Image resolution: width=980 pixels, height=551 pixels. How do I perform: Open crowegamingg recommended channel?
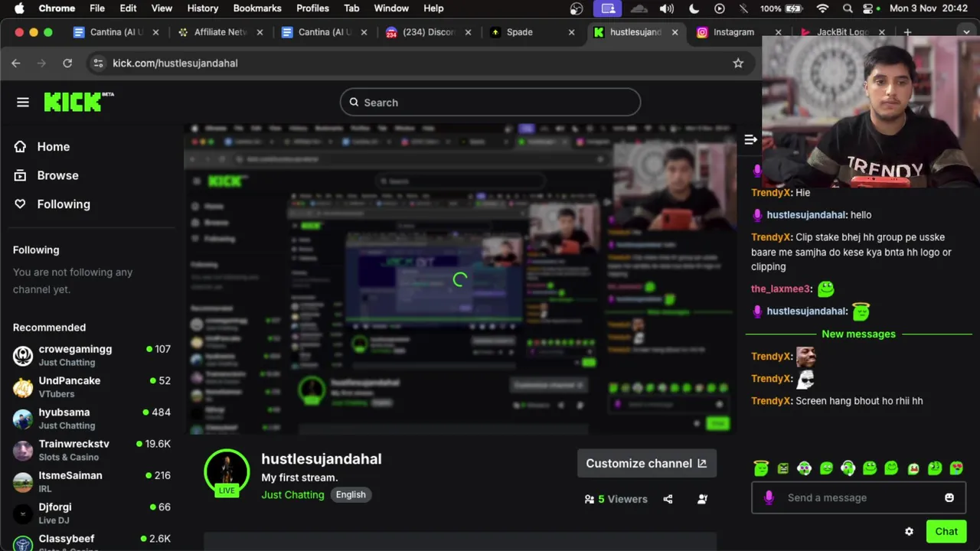(92, 355)
